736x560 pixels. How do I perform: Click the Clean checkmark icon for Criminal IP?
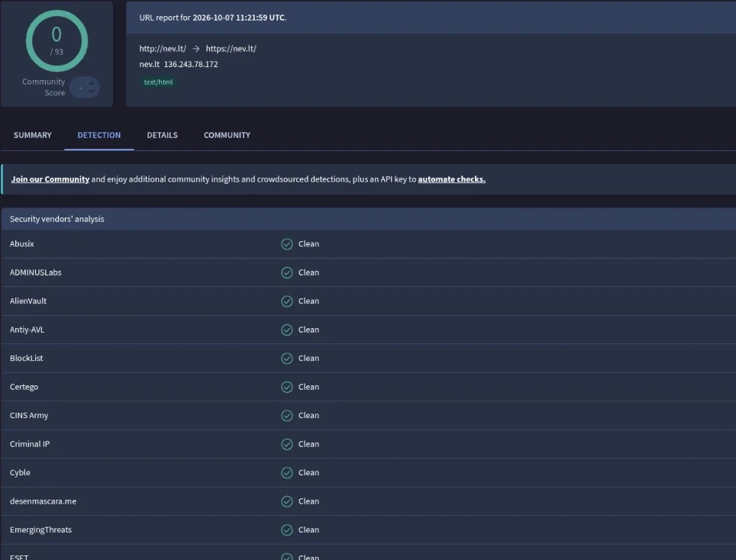pyautogui.click(x=287, y=444)
